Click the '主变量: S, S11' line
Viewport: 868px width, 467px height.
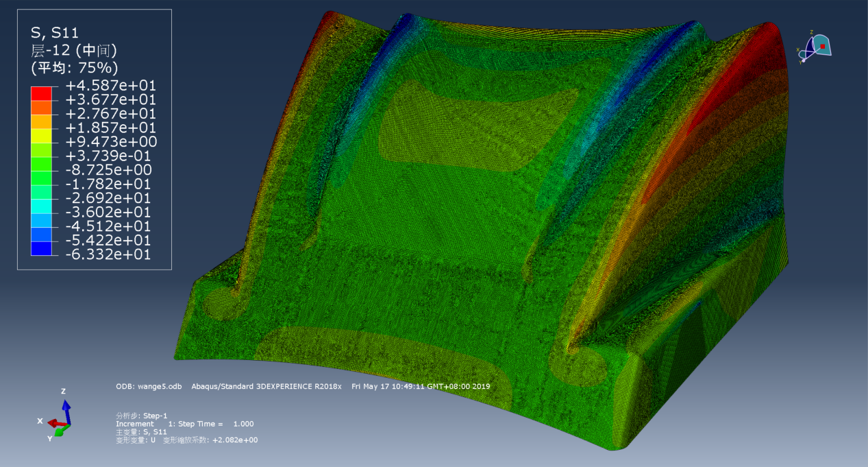[x=142, y=432]
